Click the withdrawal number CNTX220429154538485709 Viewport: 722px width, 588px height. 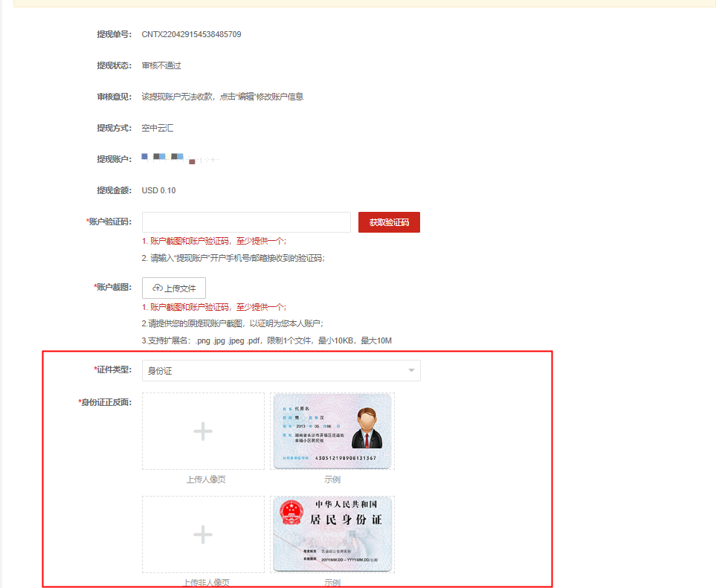point(191,34)
